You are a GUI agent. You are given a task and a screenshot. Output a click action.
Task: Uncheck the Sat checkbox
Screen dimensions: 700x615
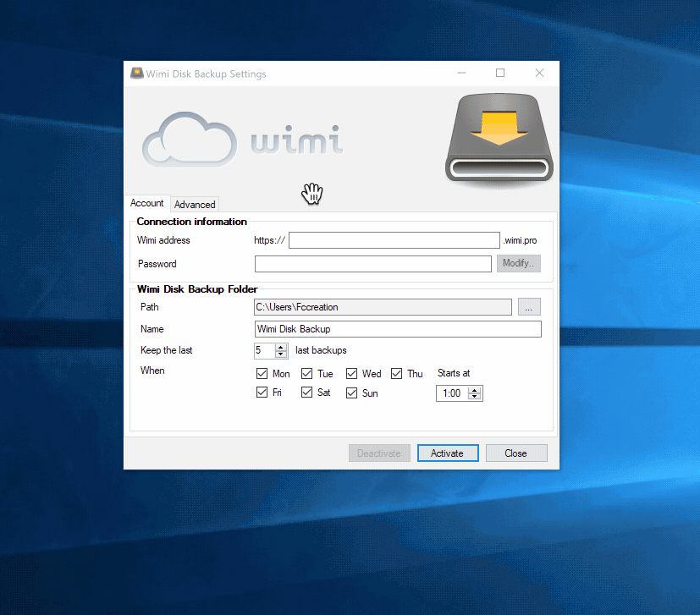click(x=307, y=393)
